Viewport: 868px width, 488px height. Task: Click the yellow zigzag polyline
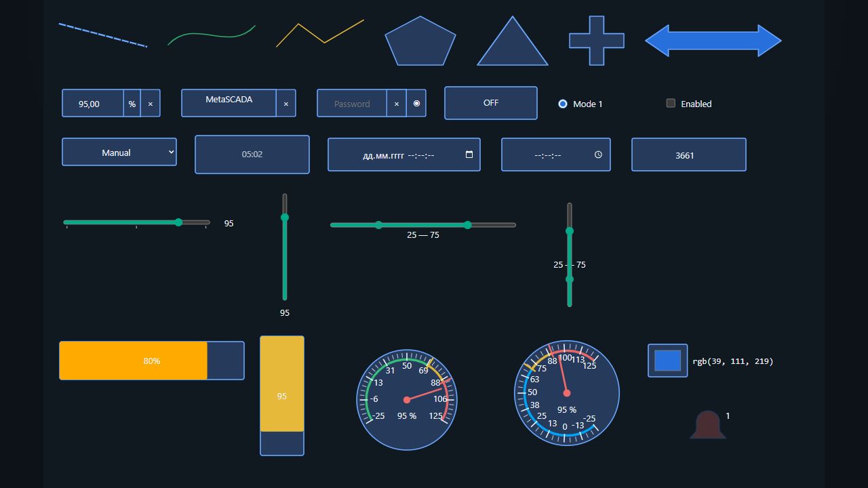(x=320, y=33)
